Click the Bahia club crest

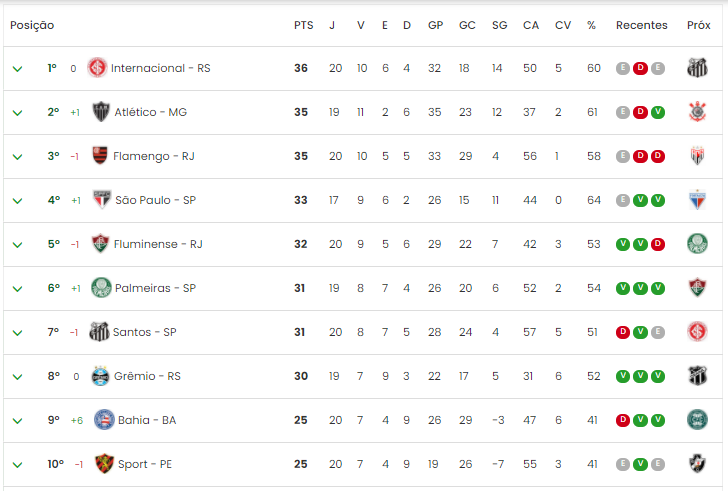104,420
